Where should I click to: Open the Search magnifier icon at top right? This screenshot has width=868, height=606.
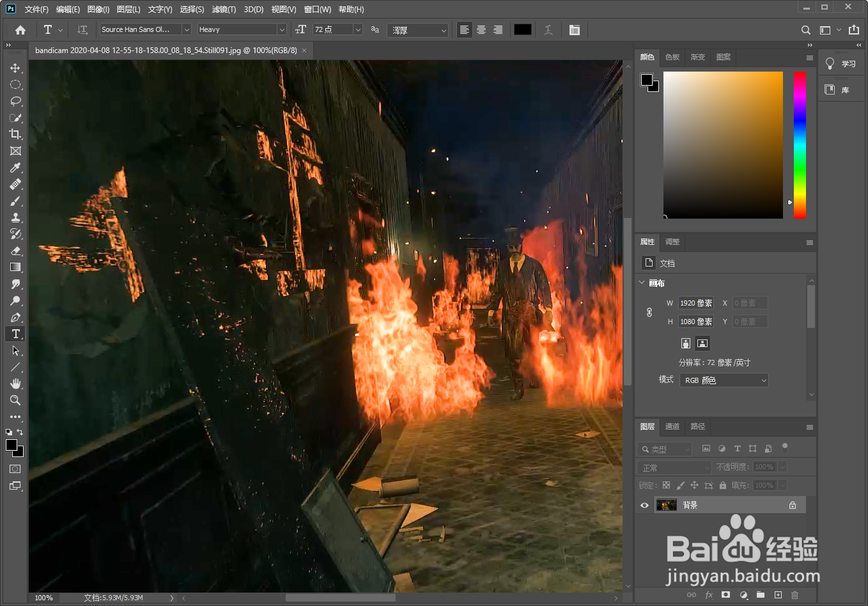click(806, 30)
